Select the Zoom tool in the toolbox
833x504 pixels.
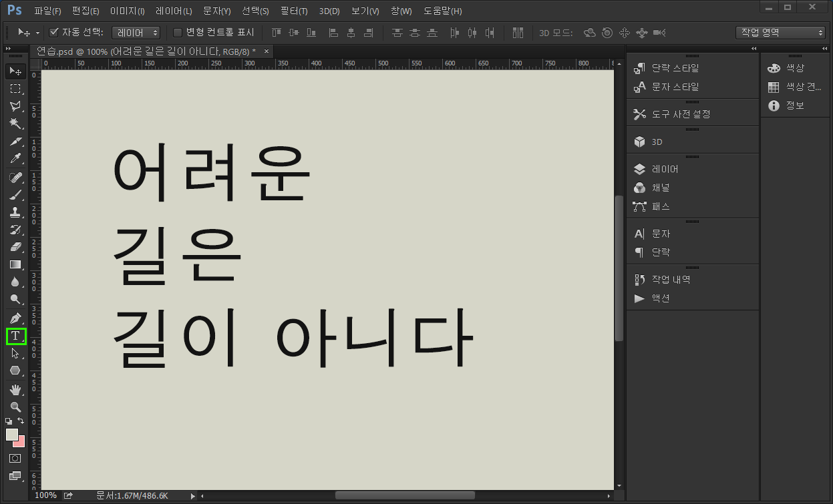click(15, 407)
